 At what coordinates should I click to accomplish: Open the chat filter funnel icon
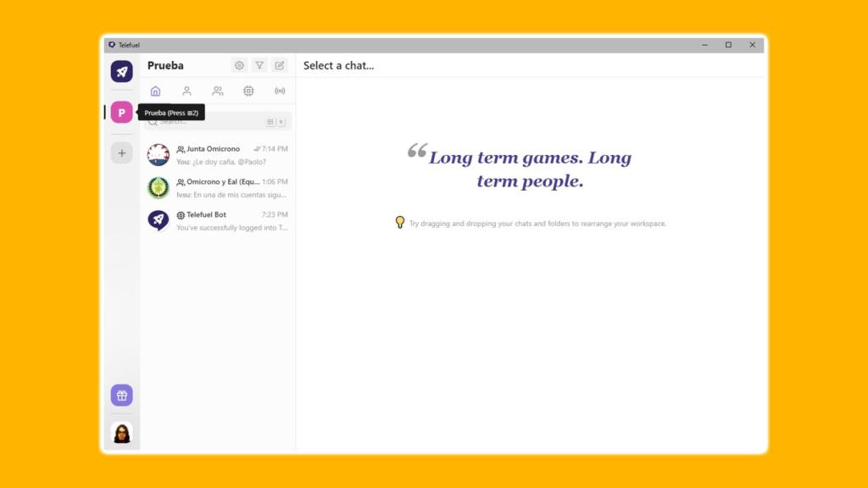[259, 65]
